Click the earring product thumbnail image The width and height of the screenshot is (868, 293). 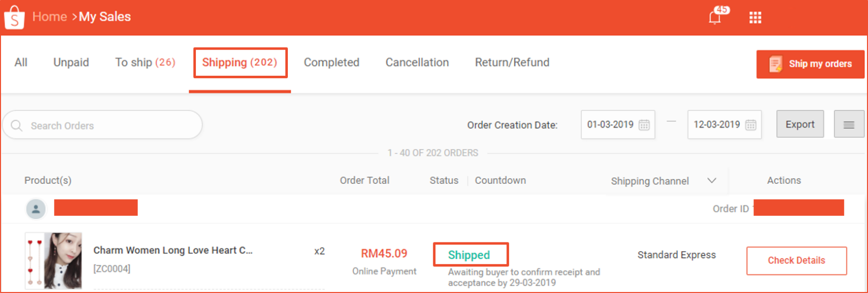tap(54, 261)
